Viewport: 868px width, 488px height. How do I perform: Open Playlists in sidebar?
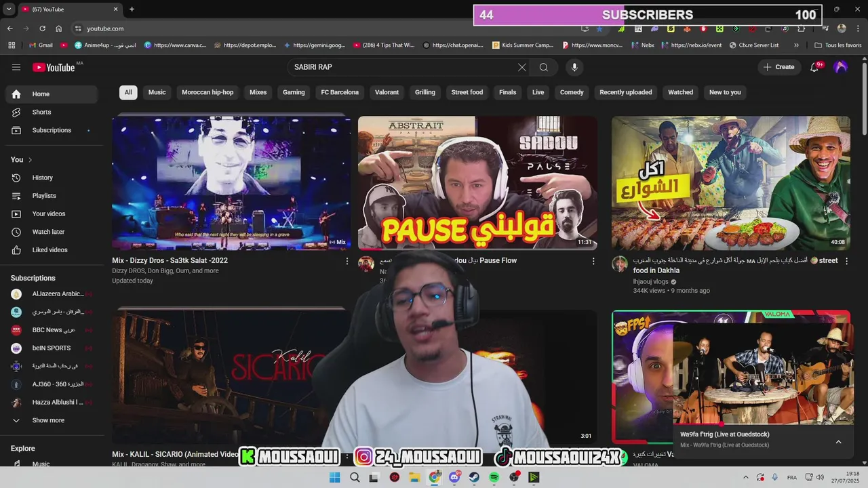tap(52, 196)
